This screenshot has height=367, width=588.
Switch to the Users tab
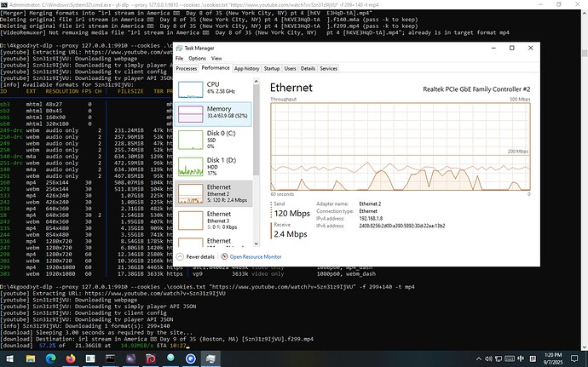coord(290,69)
